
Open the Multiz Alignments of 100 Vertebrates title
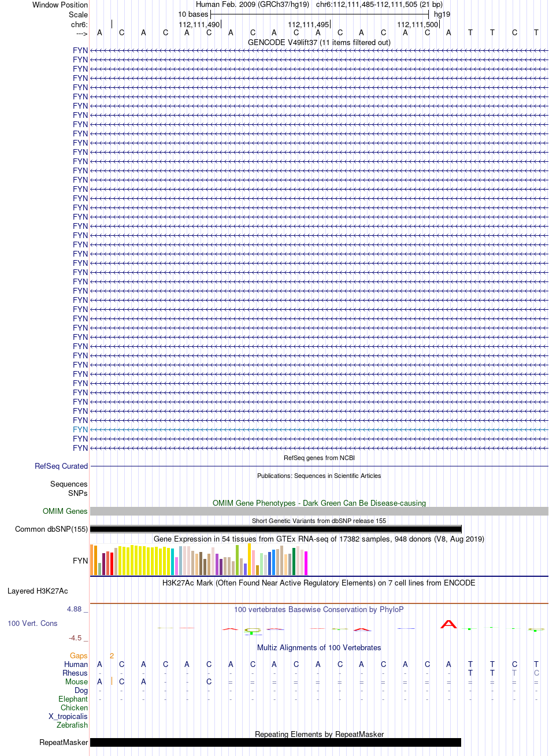click(319, 647)
